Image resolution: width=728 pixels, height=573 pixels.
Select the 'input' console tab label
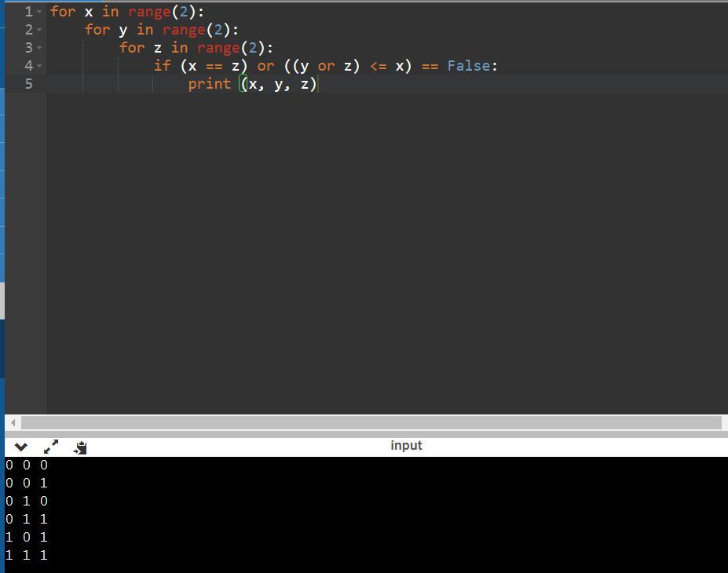406,446
